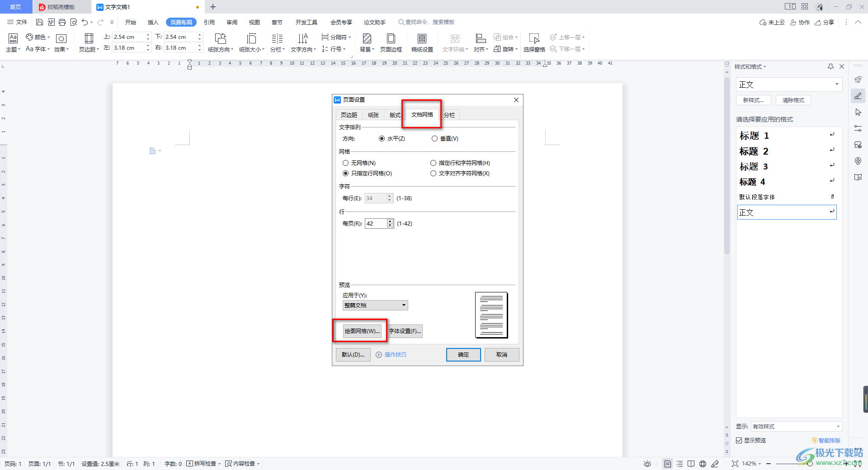Click the cursor select icon in right sidebar
This screenshot has height=470, width=868.
pyautogui.click(x=858, y=112)
